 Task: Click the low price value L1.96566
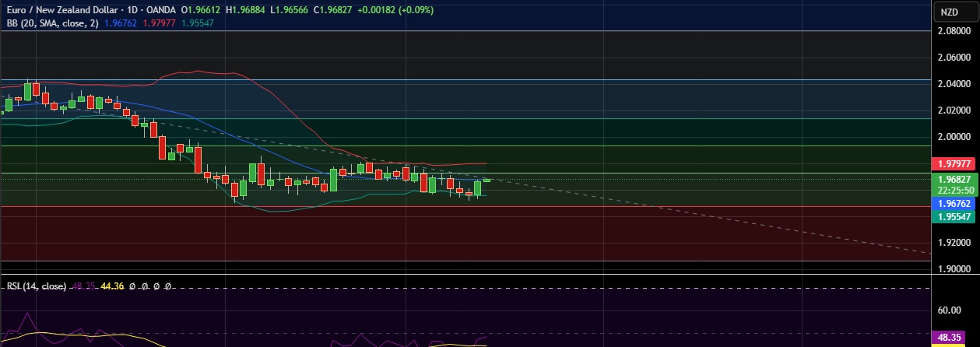pos(290,10)
